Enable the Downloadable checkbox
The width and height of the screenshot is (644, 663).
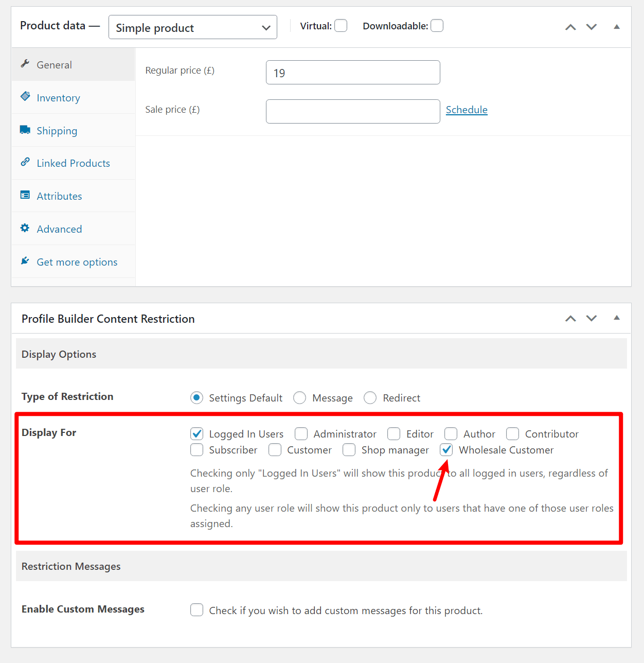pos(437,26)
